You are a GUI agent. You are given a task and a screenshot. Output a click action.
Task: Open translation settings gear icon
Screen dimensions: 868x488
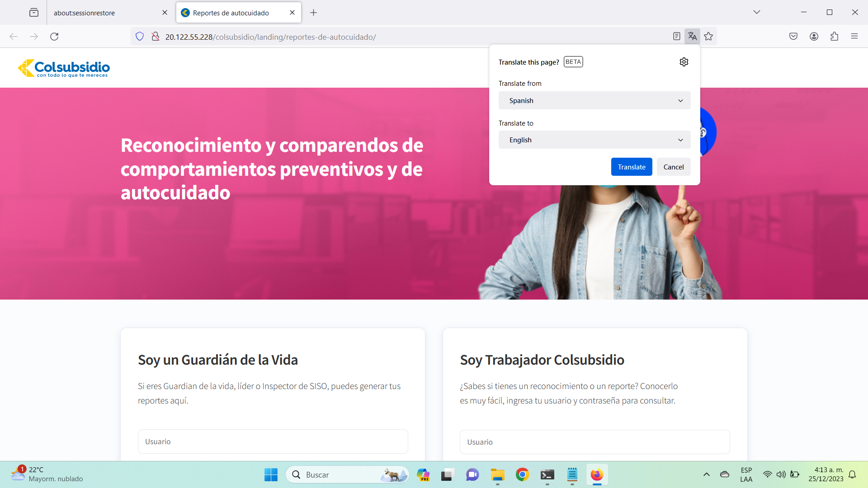[x=684, y=62]
